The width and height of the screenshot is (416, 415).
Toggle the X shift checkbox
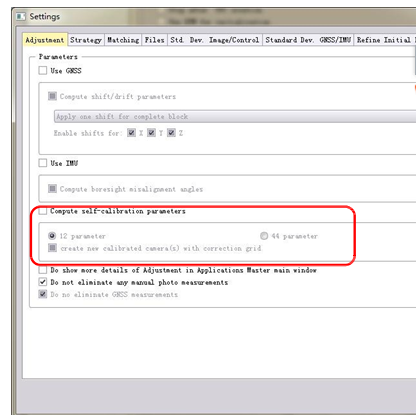coord(131,133)
